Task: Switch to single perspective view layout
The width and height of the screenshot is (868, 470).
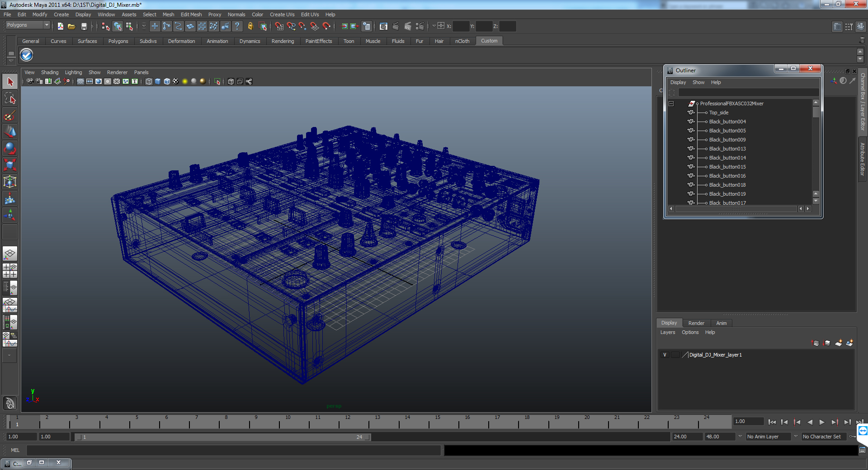Action: click(10, 254)
